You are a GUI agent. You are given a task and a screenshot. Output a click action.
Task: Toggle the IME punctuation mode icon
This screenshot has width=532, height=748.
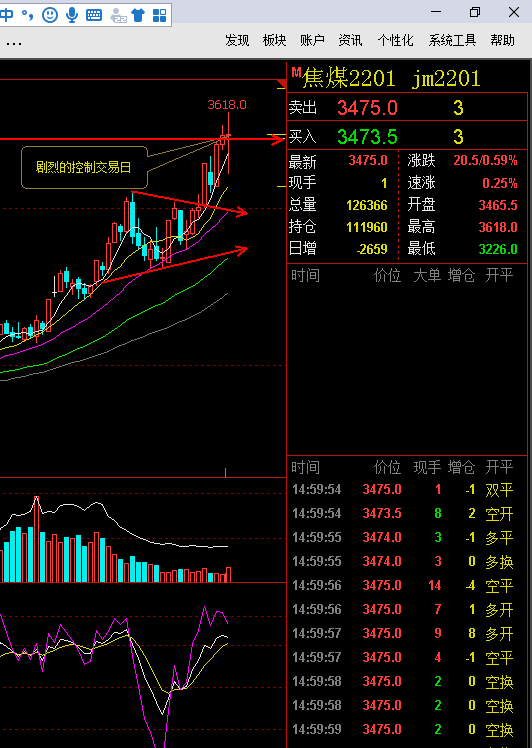(x=27, y=15)
